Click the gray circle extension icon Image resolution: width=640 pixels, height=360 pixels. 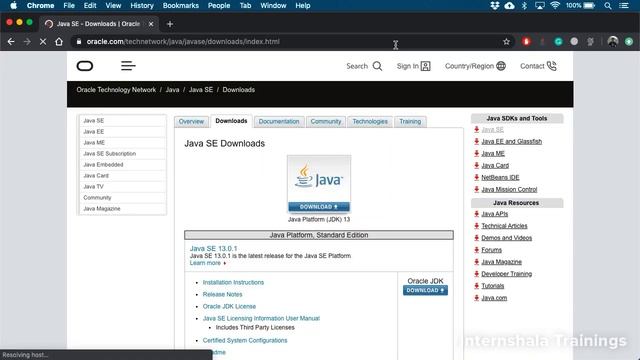pos(574,42)
